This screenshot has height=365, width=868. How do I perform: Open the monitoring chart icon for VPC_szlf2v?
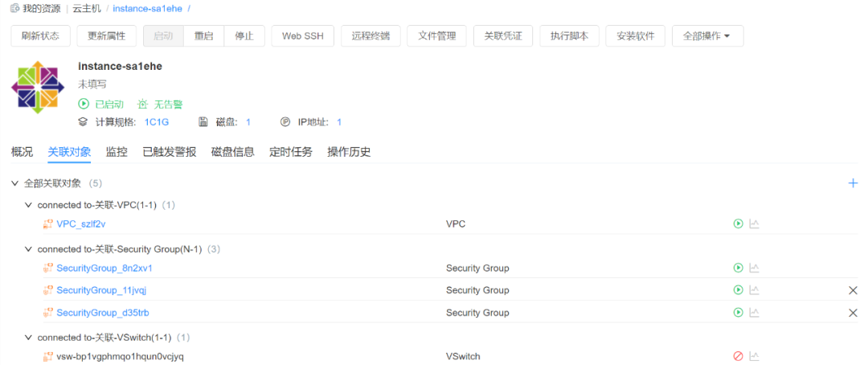pos(754,224)
